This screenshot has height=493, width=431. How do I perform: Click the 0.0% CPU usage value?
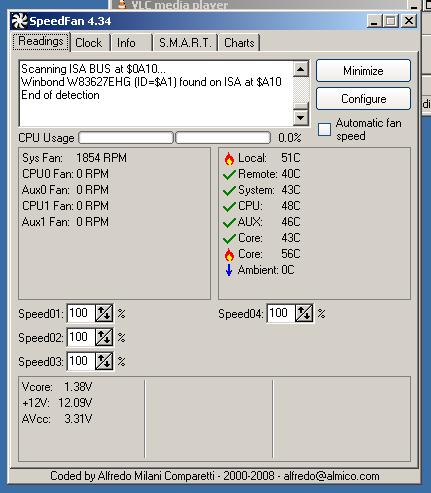pyautogui.click(x=290, y=138)
